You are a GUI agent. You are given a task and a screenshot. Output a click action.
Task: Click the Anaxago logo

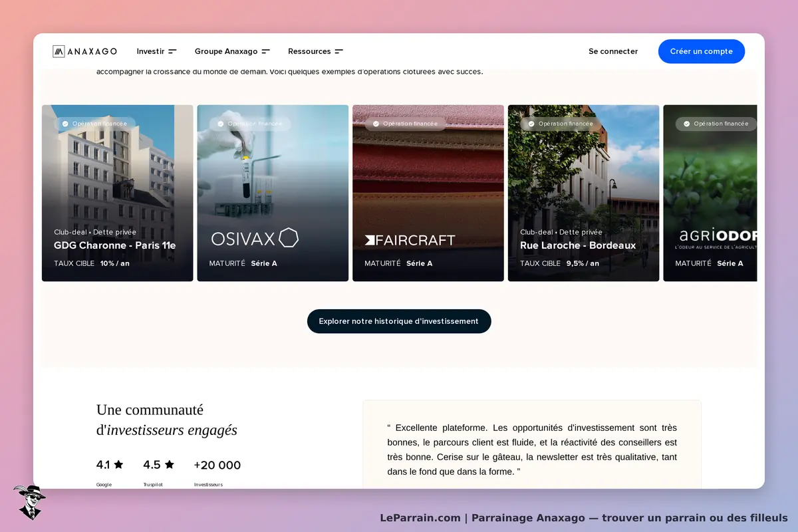click(84, 51)
